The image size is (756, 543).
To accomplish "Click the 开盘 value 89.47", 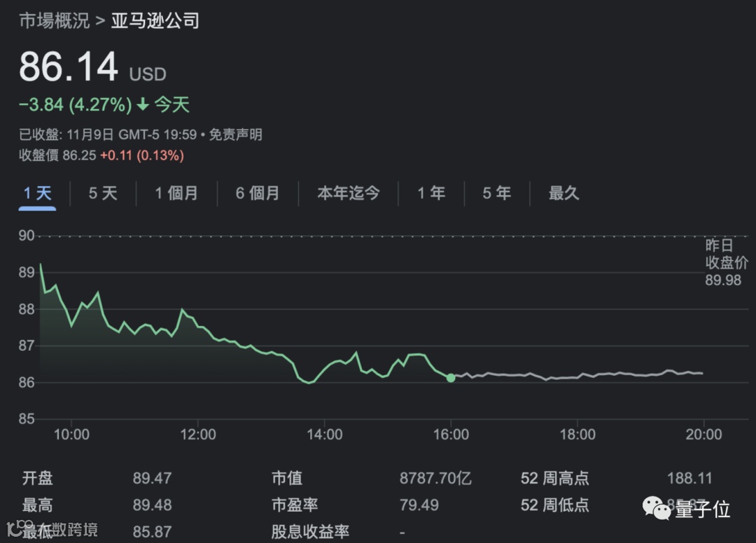I will pos(153,478).
